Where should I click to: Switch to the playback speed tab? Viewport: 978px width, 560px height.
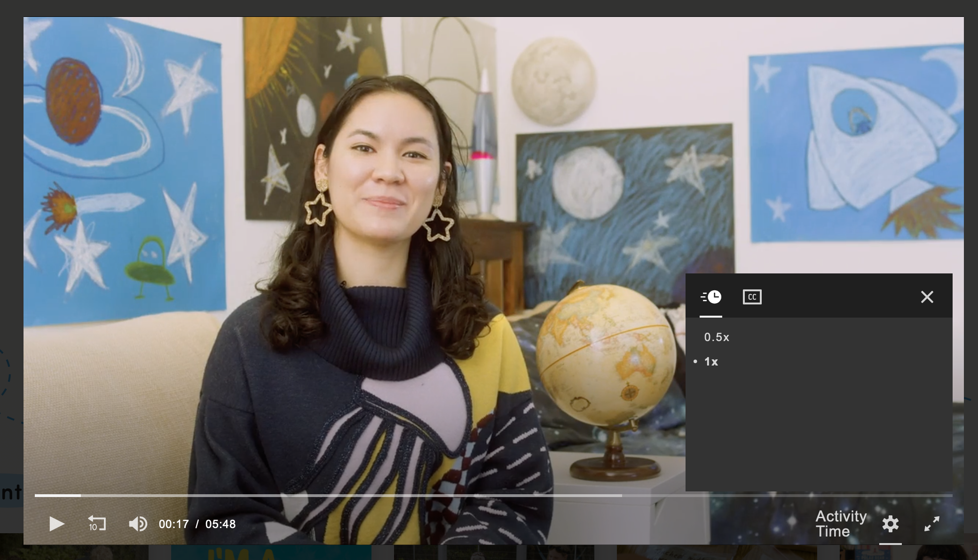pyautogui.click(x=711, y=297)
